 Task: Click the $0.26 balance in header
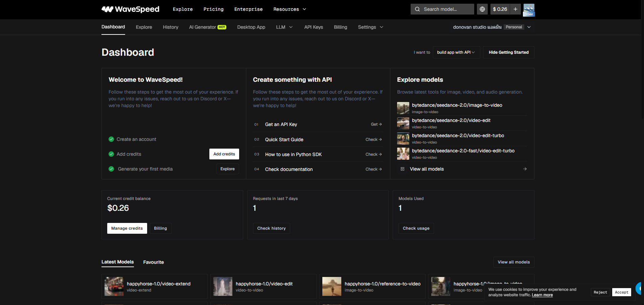click(500, 9)
